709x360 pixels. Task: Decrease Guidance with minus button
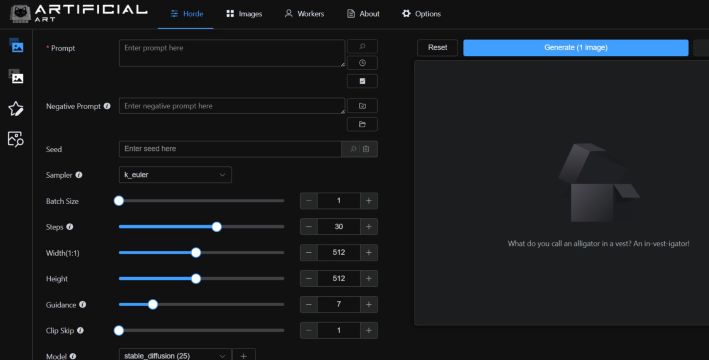point(309,304)
